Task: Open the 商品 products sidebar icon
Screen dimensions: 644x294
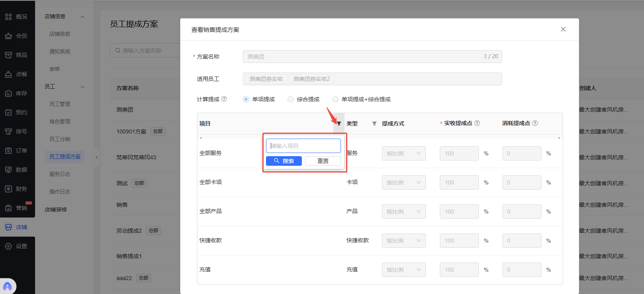Action: pyautogui.click(x=8, y=55)
